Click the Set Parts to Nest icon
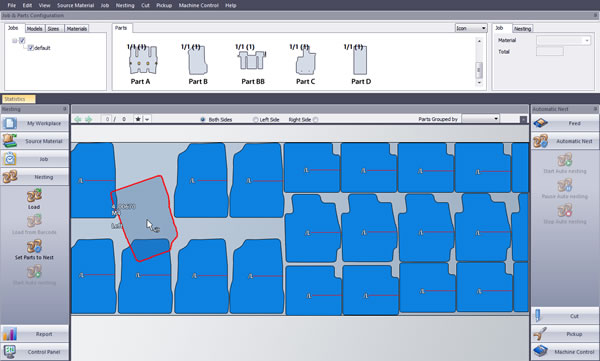Image resolution: width=600 pixels, height=361 pixels. [34, 247]
